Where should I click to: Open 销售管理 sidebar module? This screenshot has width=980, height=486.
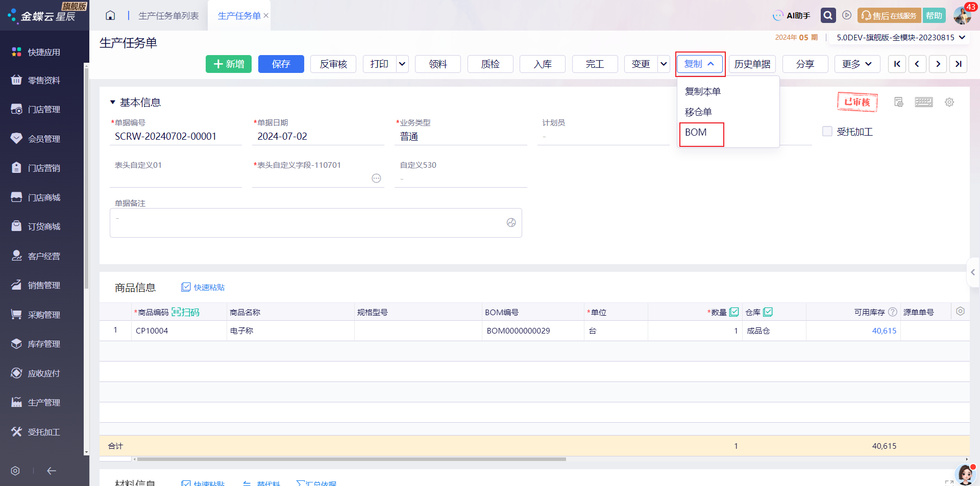tap(36, 285)
